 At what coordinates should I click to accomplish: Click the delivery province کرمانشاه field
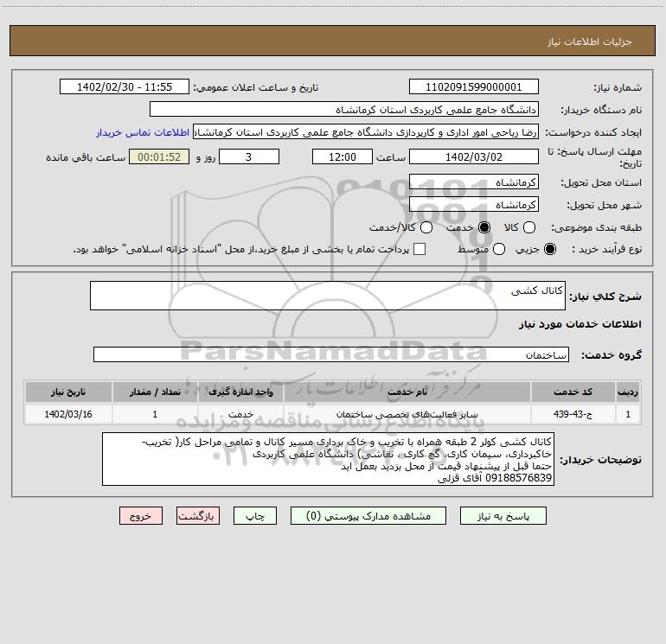coord(474,182)
